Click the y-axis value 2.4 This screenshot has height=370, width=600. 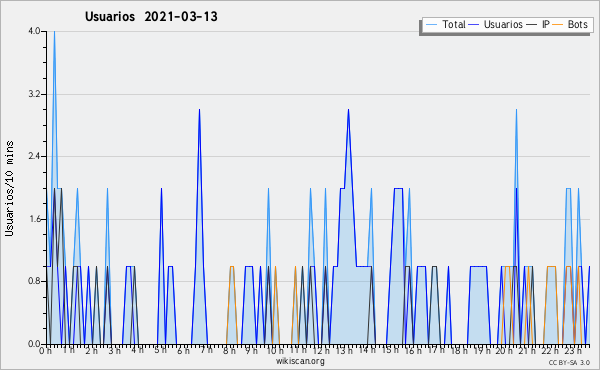click(x=34, y=156)
